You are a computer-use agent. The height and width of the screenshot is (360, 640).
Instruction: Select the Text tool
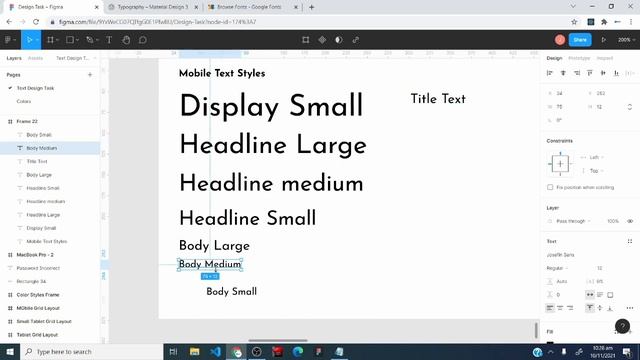[x=109, y=40]
